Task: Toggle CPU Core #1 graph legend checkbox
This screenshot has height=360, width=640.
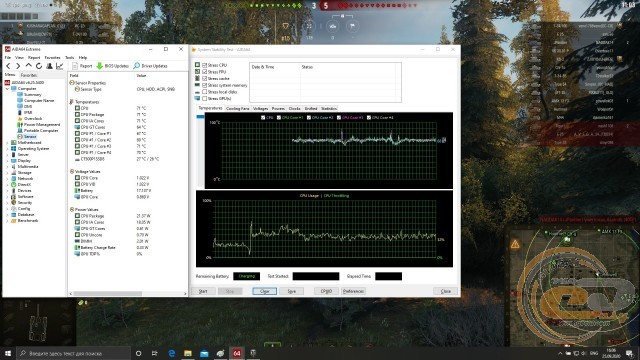Action: tap(279, 118)
